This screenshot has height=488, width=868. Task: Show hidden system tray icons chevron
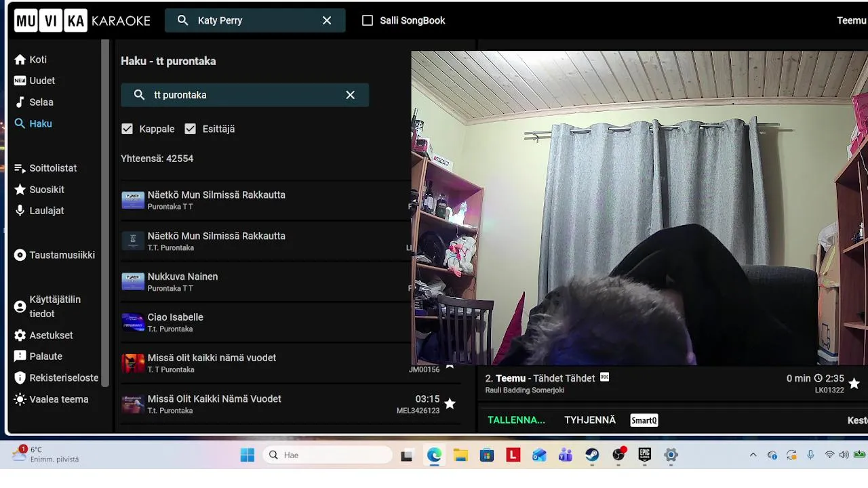pos(753,455)
